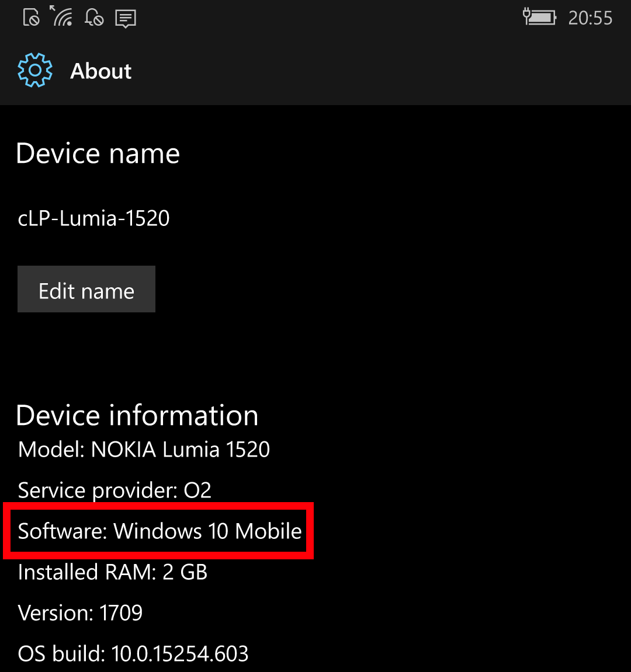
Task: Select the cLP-Lumia-1520 device name text
Action: pyautogui.click(x=94, y=218)
